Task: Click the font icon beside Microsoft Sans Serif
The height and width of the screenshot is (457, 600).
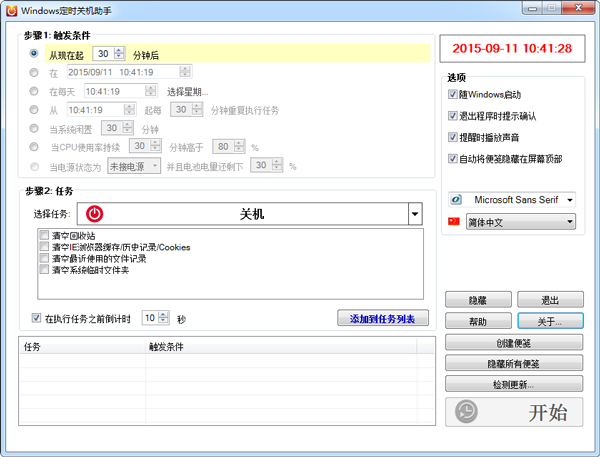Action: (456, 199)
